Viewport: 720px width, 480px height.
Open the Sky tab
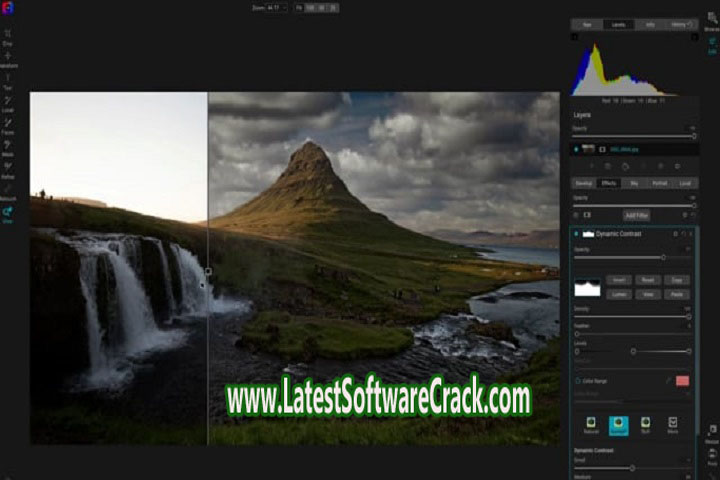coord(634,183)
